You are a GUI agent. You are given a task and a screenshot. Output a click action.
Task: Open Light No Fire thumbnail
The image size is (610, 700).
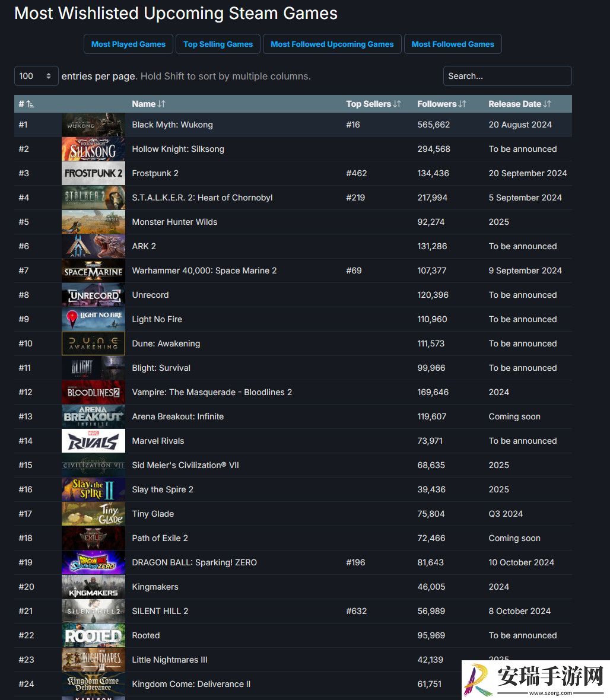[93, 319]
